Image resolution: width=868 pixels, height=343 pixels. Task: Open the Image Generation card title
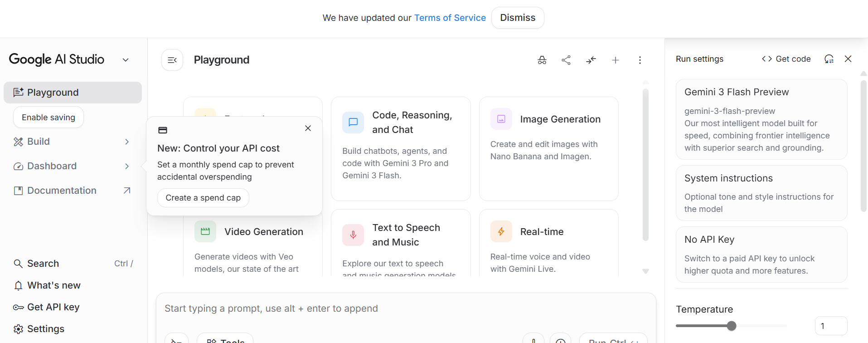[x=560, y=119]
